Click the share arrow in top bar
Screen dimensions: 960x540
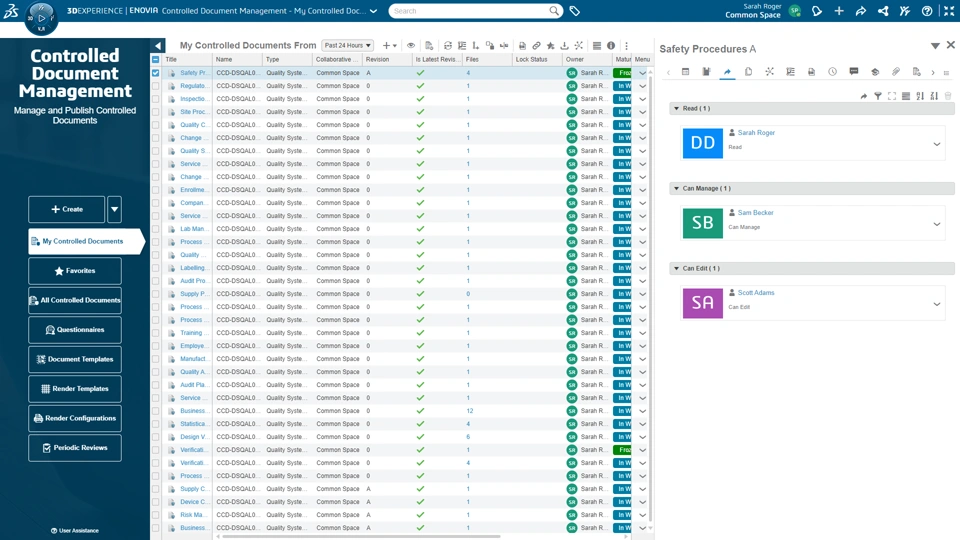point(861,11)
